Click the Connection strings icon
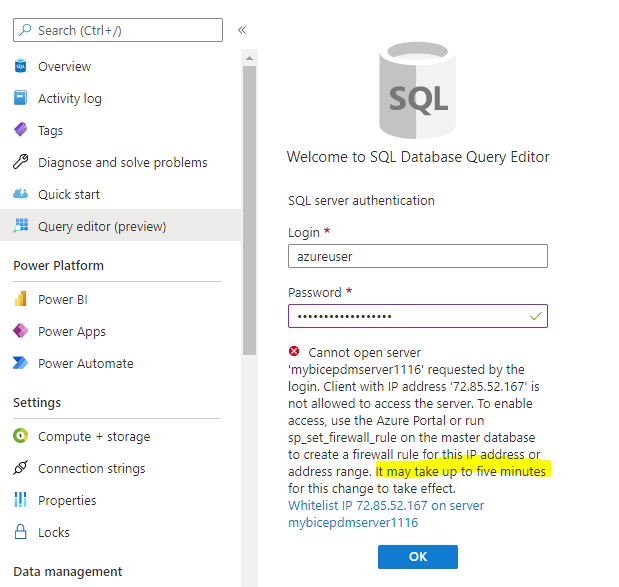The image size is (619, 587). coord(20,469)
